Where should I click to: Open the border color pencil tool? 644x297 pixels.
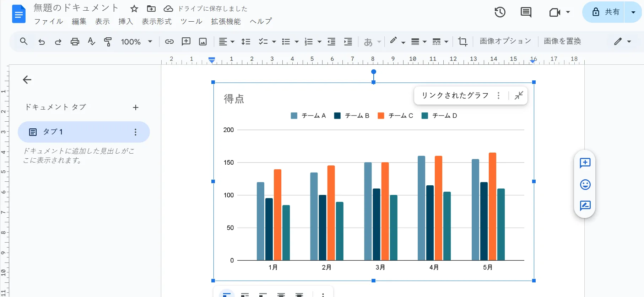(x=394, y=41)
